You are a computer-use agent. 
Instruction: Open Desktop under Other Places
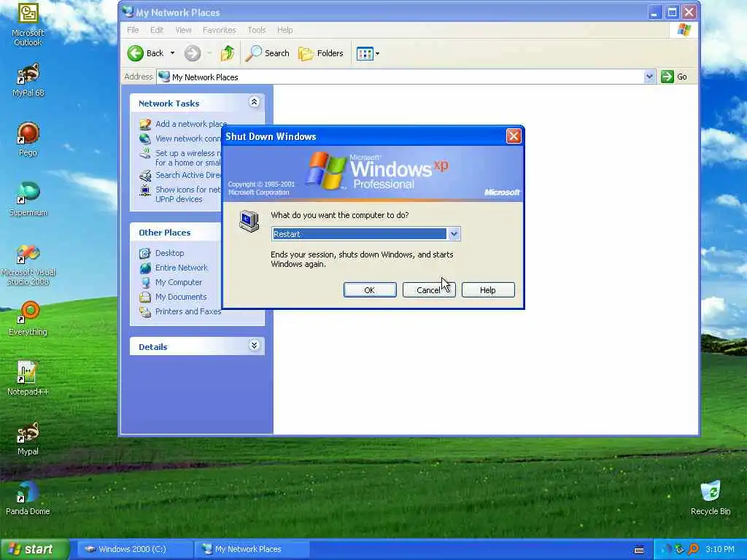tap(169, 253)
